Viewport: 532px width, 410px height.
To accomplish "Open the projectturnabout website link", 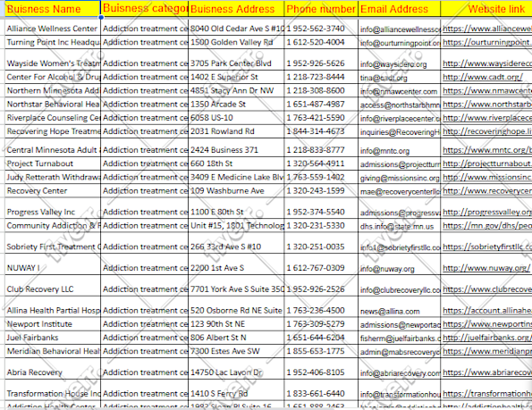I will 487,163.
